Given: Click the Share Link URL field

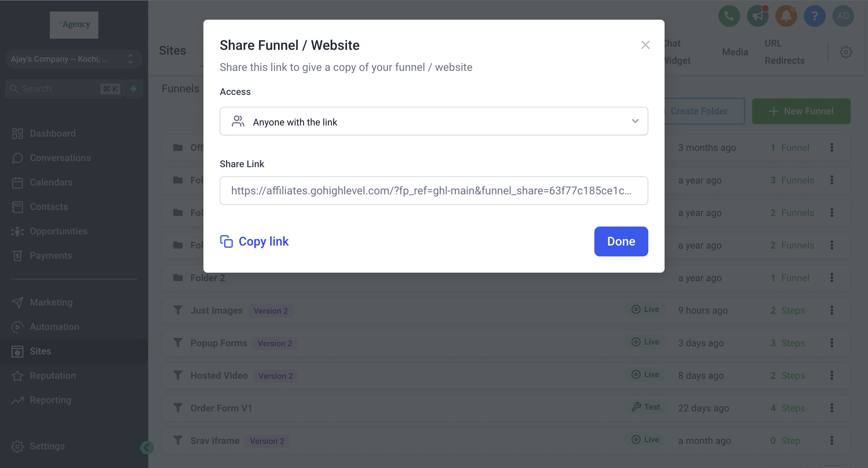Looking at the screenshot, I should click(x=434, y=191).
